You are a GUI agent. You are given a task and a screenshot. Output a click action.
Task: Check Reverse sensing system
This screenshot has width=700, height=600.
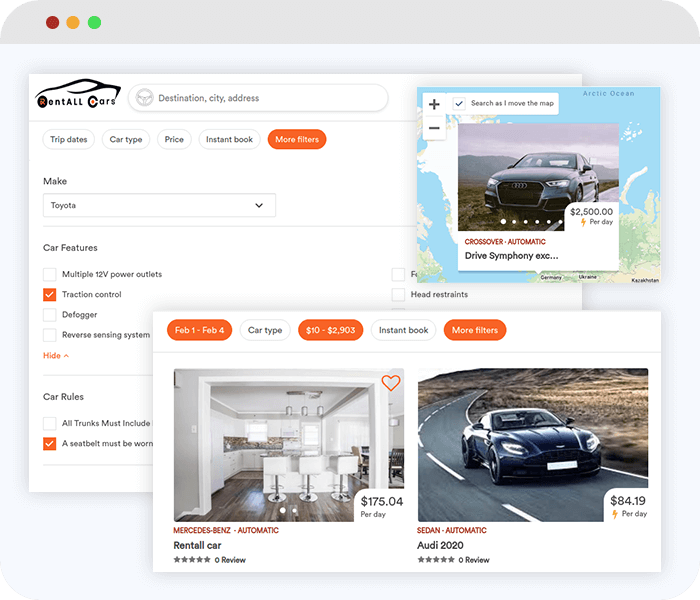coord(50,335)
